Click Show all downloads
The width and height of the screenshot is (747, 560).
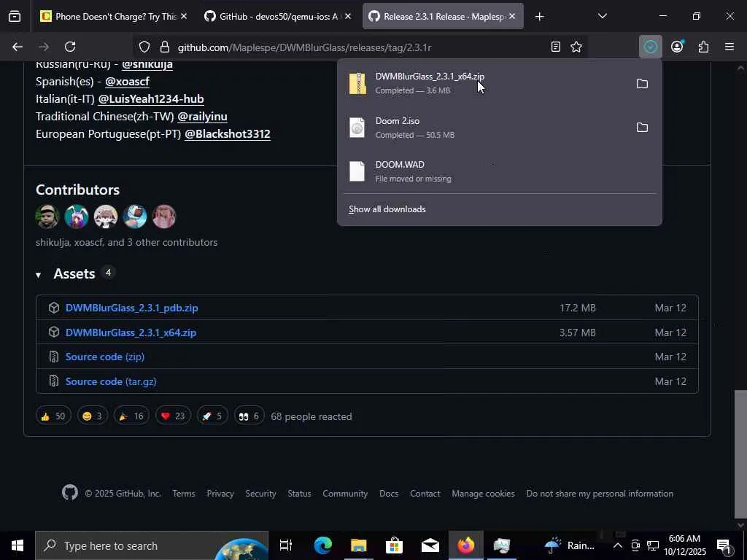(387, 209)
